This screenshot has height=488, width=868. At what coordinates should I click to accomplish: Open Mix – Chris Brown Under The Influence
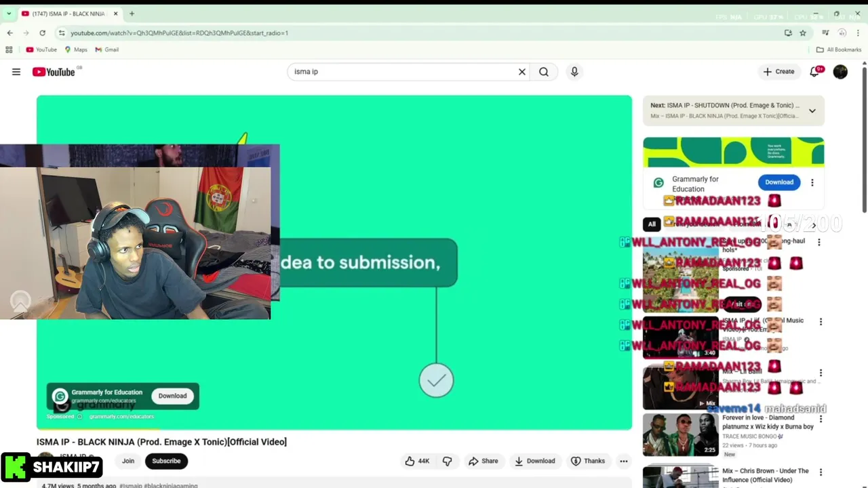coord(765,475)
